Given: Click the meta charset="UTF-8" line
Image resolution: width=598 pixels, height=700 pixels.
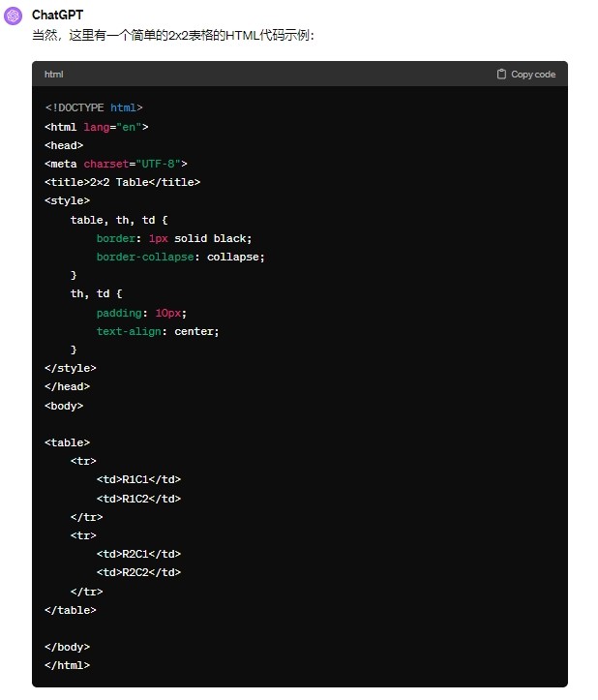Looking at the screenshot, I should click(116, 164).
